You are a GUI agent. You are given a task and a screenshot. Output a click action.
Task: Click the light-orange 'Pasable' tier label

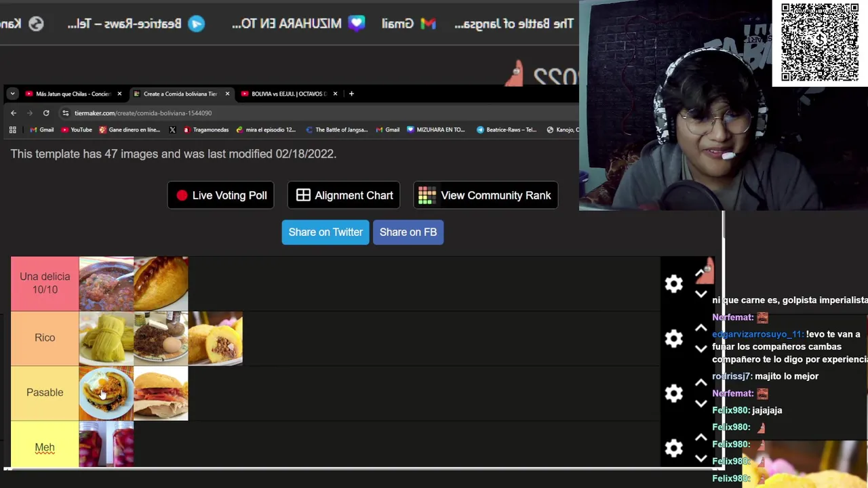(45, 393)
